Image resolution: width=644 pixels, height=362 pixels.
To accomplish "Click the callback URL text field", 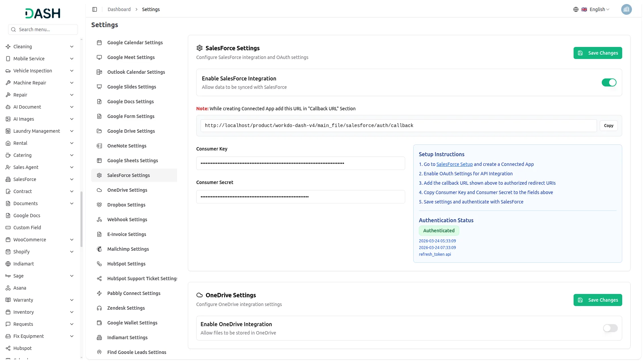I will pyautogui.click(x=398, y=126).
